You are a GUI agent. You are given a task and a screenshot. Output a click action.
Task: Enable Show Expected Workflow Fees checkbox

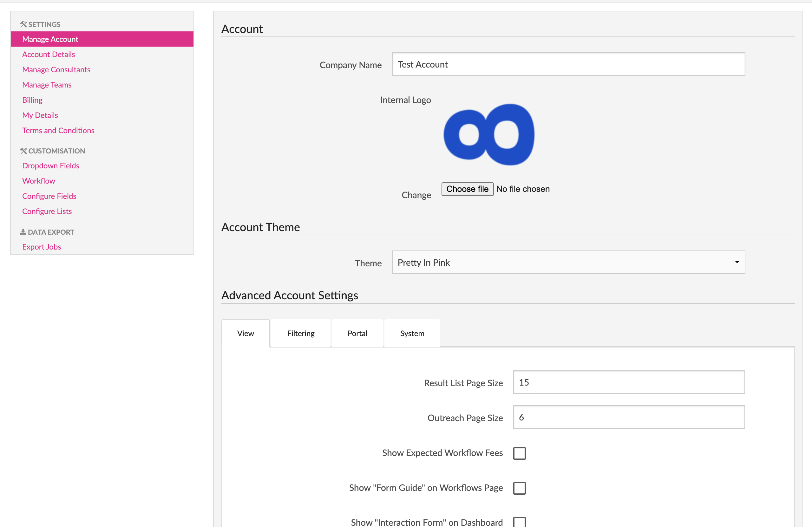point(519,453)
